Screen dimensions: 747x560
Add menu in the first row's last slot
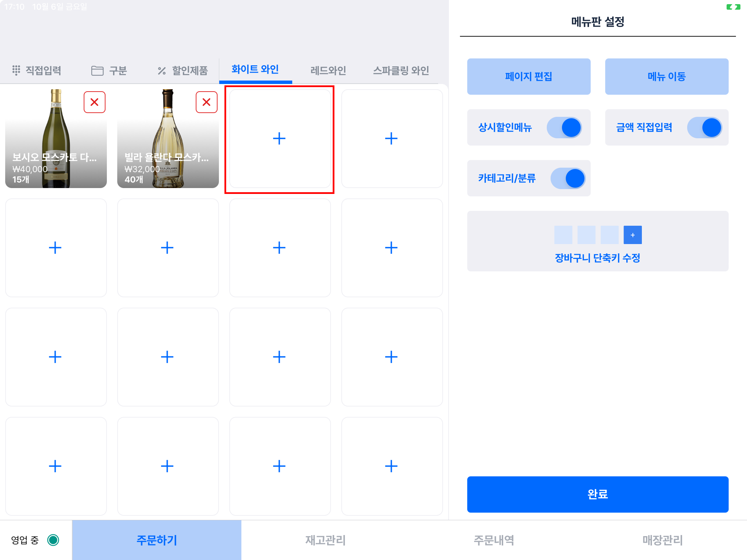tap(391, 139)
